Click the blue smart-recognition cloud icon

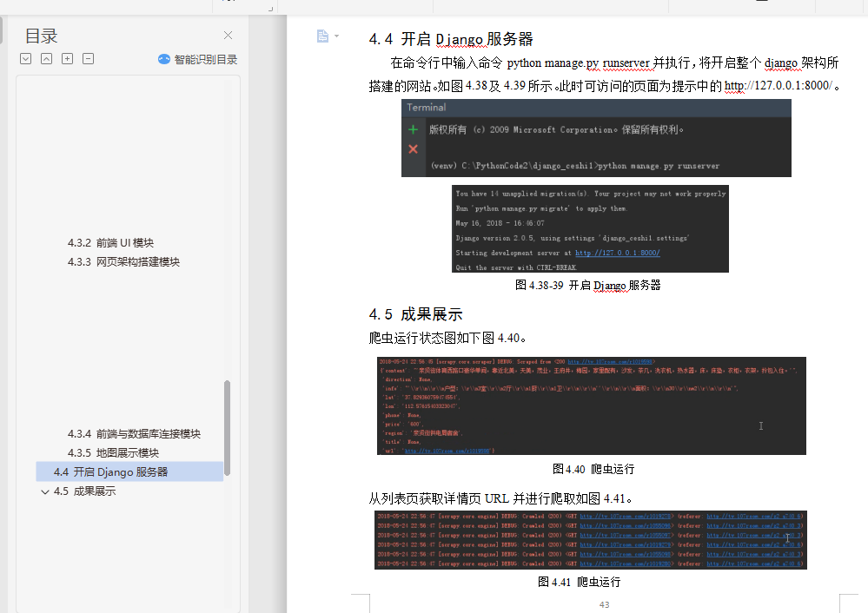(164, 59)
